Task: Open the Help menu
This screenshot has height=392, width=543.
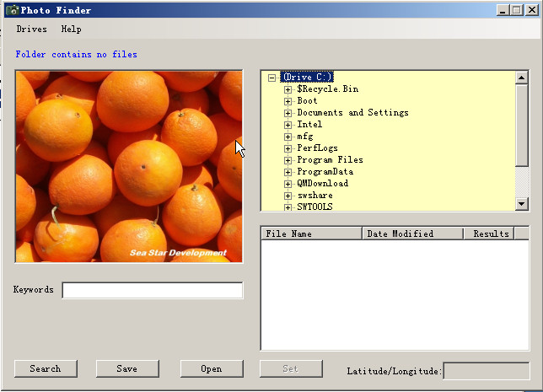Action: pyautogui.click(x=72, y=30)
